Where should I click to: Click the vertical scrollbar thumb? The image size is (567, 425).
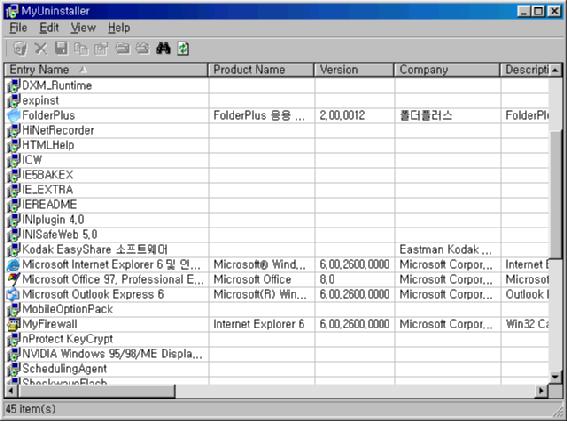[x=555, y=194]
